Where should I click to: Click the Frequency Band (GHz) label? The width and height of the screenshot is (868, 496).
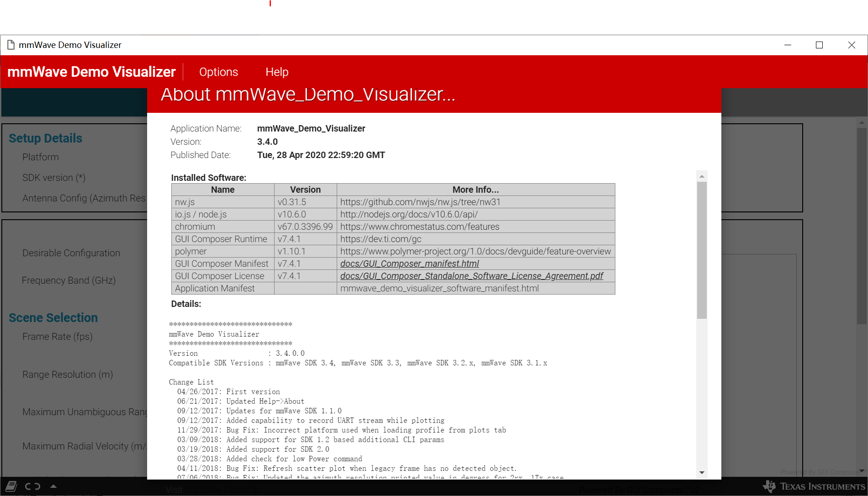tap(69, 280)
